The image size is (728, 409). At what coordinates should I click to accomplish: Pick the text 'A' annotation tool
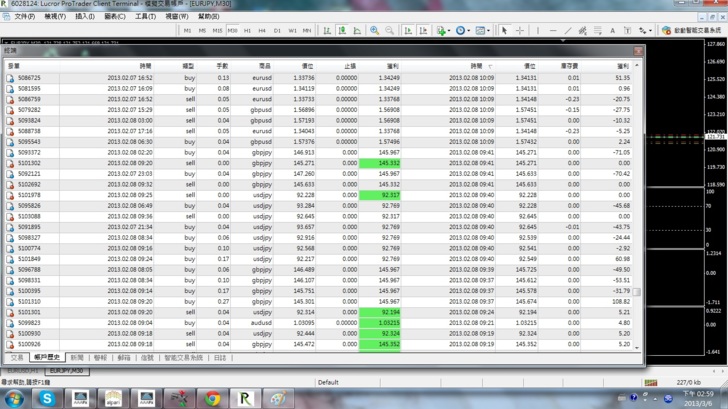click(x=613, y=31)
